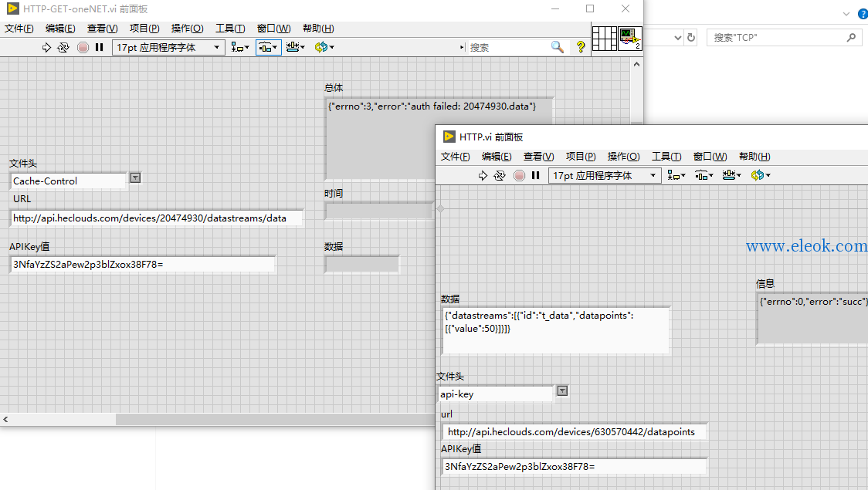
Task: Expand the font dropdown in HTTP-GET-oneNET toolbar
Action: tap(216, 48)
